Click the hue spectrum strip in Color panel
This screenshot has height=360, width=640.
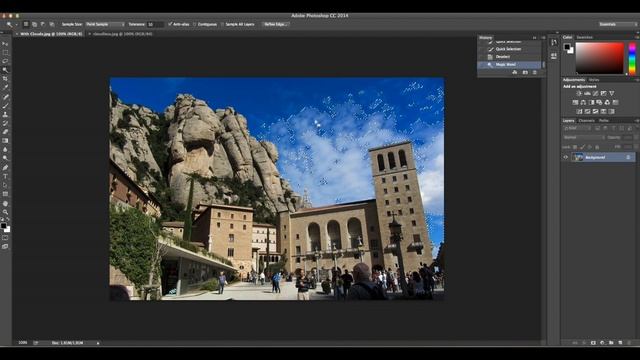point(632,59)
